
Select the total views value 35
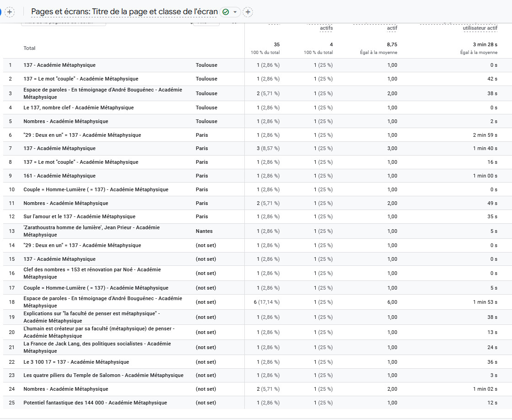click(x=276, y=44)
